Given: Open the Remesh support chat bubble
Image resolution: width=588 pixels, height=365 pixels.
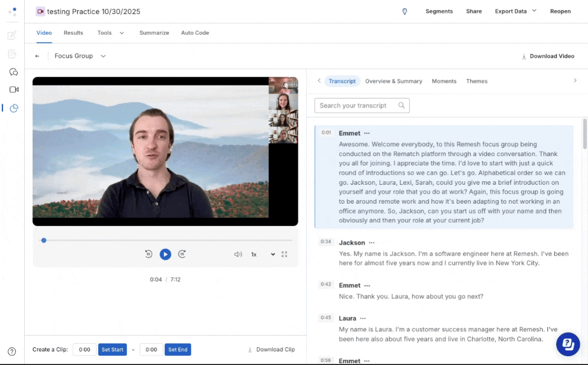Looking at the screenshot, I should point(567,344).
